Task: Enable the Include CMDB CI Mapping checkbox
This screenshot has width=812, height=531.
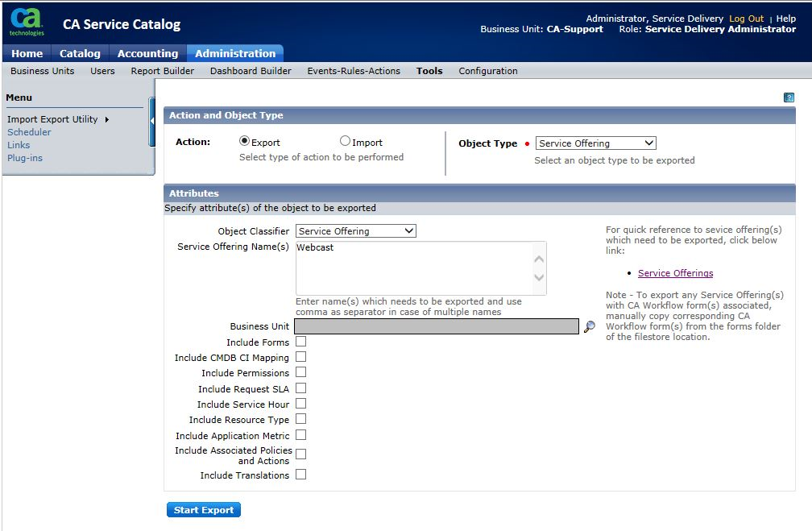Action: click(x=301, y=357)
